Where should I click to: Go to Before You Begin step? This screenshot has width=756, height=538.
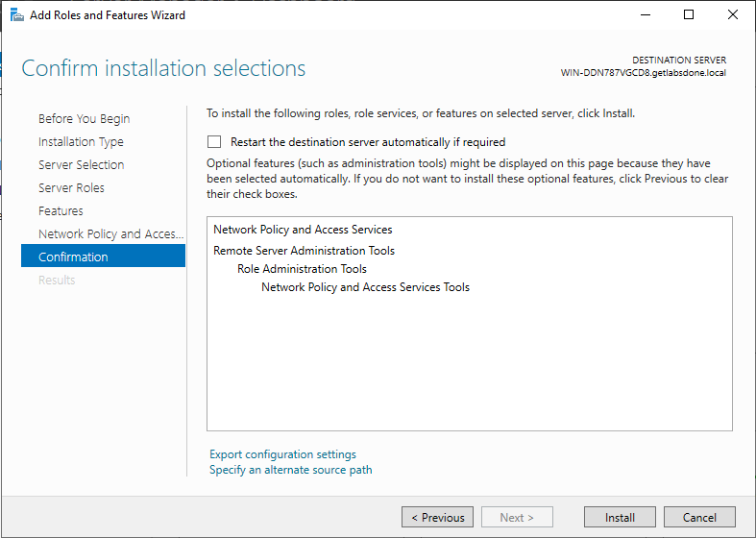click(85, 118)
